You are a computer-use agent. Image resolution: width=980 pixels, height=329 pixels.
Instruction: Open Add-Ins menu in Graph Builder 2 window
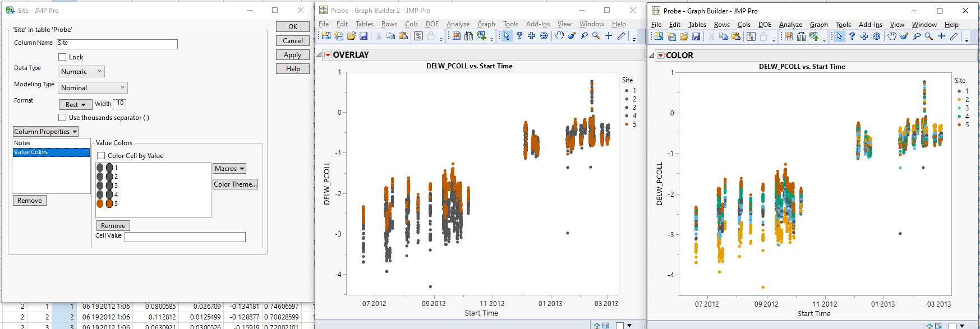538,24
